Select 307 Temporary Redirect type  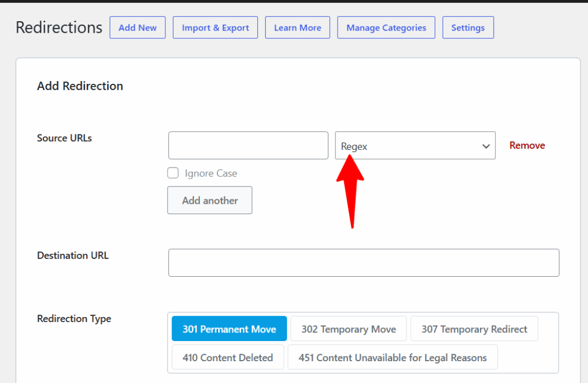point(474,328)
